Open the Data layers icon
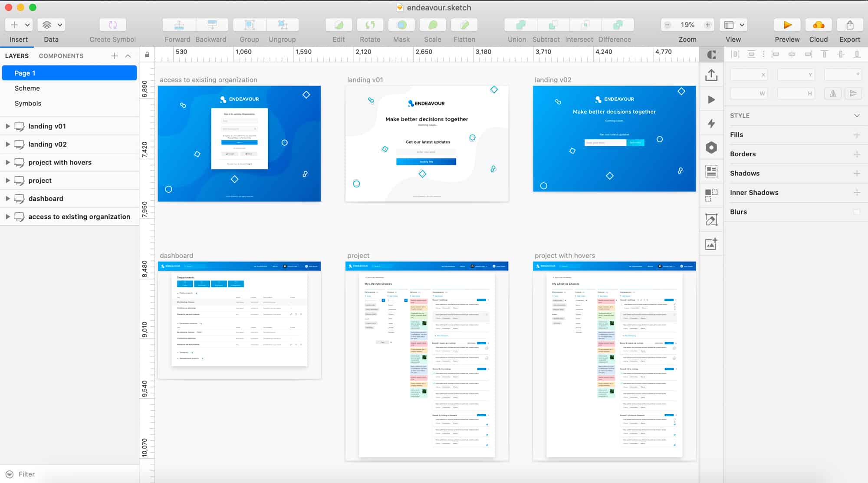The height and width of the screenshot is (483, 868). pyautogui.click(x=47, y=25)
